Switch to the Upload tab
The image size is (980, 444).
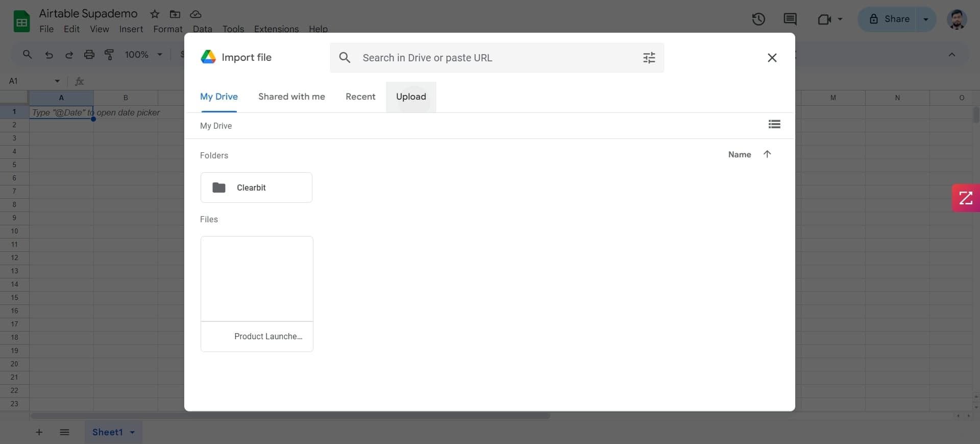[411, 97]
